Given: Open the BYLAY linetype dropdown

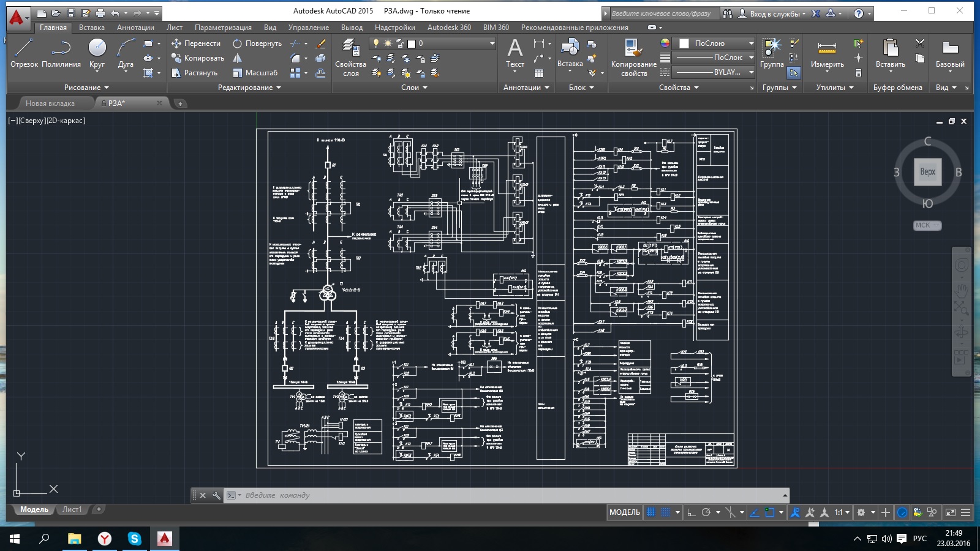Looking at the screenshot, I should tap(751, 72).
